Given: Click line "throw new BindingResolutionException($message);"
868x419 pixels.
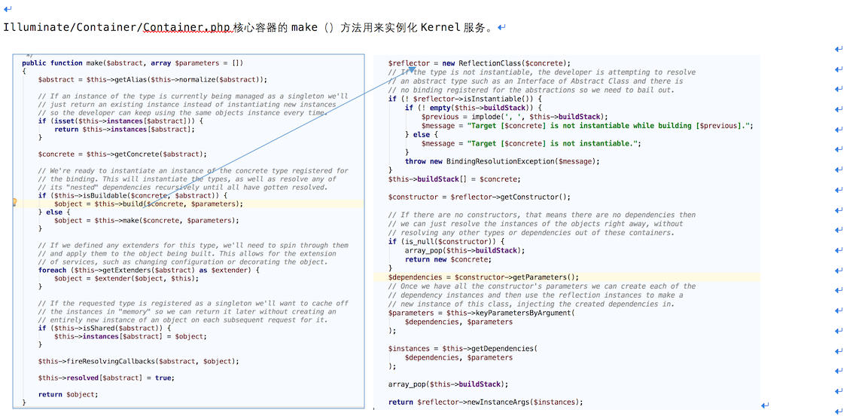Looking at the screenshot, I should click(x=502, y=161).
